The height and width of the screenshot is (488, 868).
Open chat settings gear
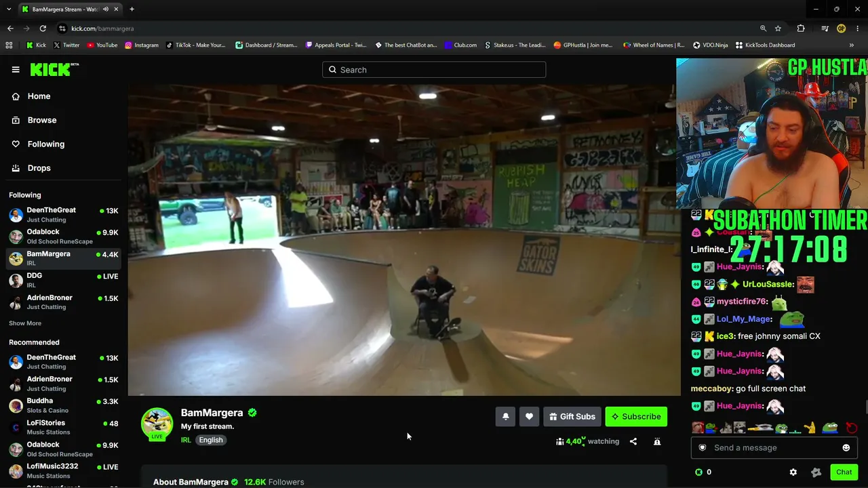(x=793, y=472)
